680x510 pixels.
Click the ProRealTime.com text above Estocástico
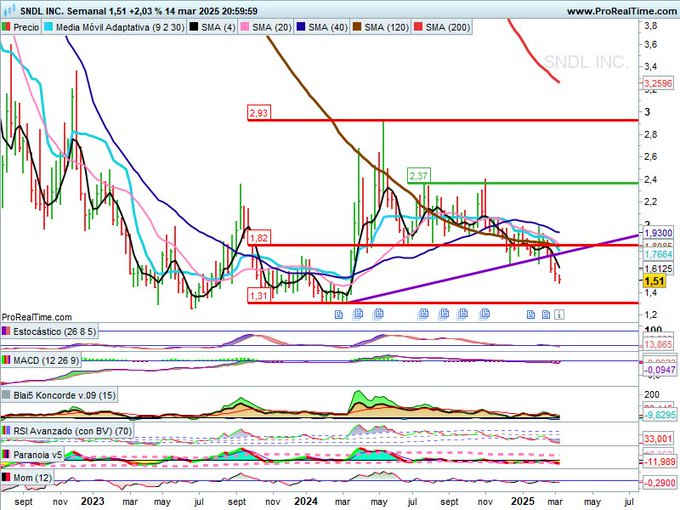point(37,317)
